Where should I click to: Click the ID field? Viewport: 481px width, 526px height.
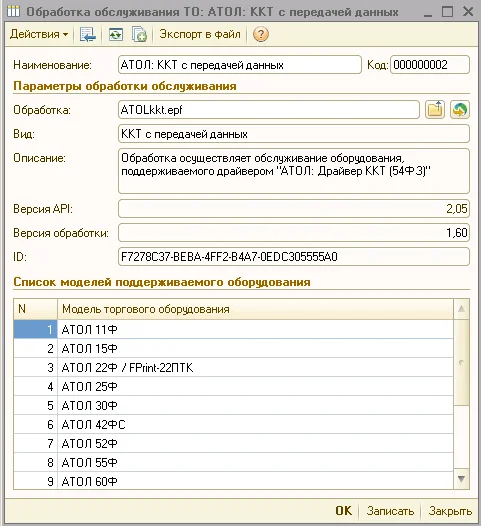[293, 257]
